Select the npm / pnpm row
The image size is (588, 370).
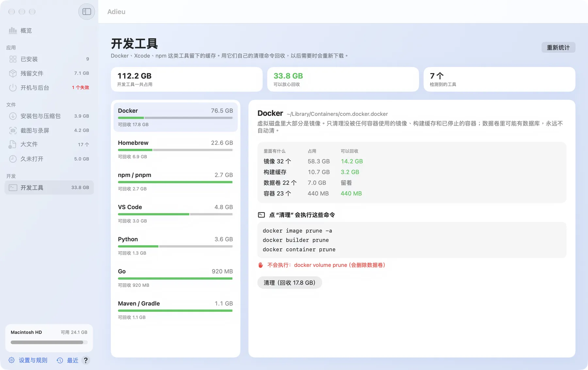click(175, 181)
